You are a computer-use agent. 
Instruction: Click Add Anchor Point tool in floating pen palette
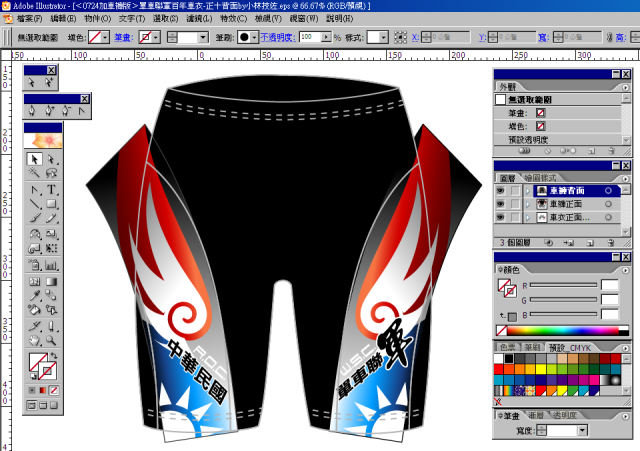tap(49, 110)
